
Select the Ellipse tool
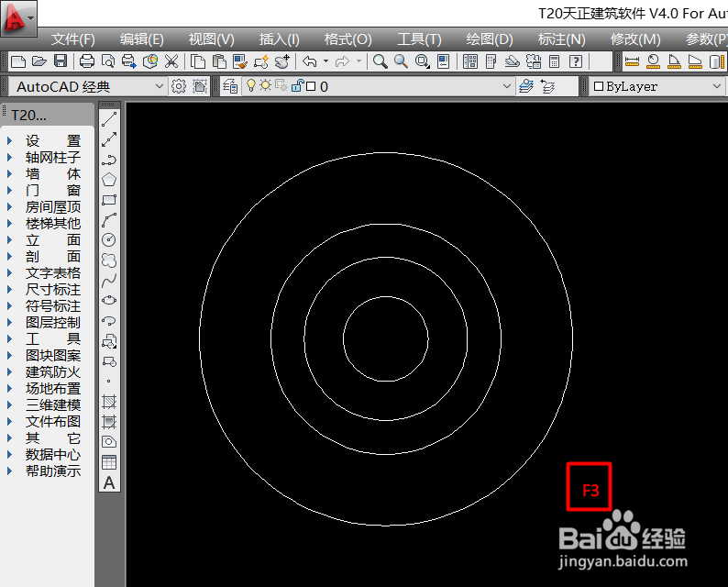(109, 300)
